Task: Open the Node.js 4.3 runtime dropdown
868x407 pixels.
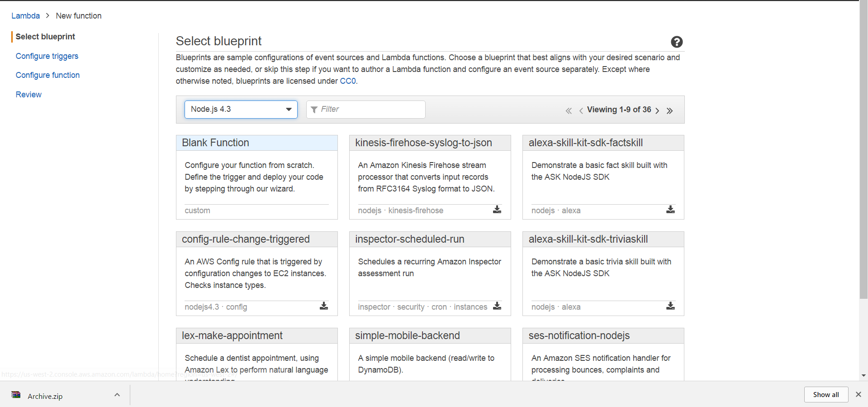Action: click(x=241, y=110)
